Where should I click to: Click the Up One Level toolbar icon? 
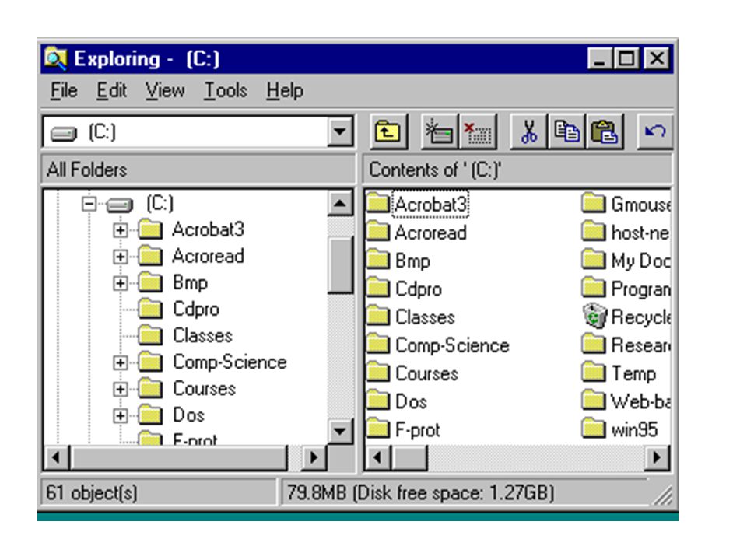click(x=388, y=131)
